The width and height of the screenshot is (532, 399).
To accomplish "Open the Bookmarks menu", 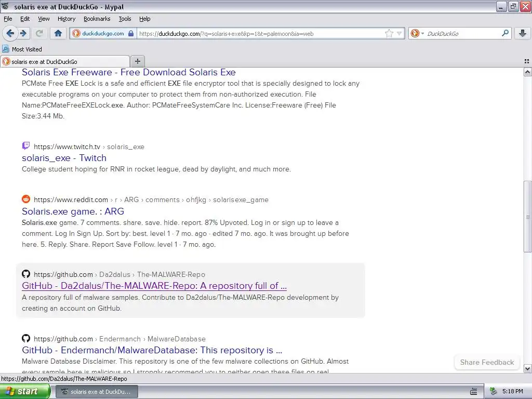I will (97, 19).
